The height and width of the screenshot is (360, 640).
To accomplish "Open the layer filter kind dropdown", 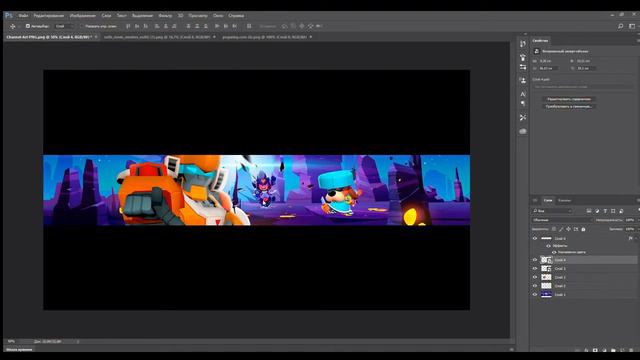I will [552, 211].
